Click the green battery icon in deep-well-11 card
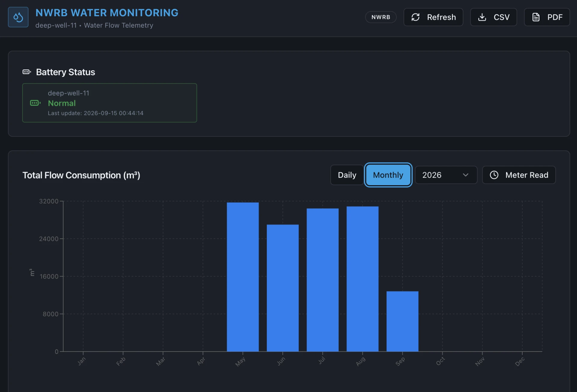577x392 pixels. tap(35, 103)
